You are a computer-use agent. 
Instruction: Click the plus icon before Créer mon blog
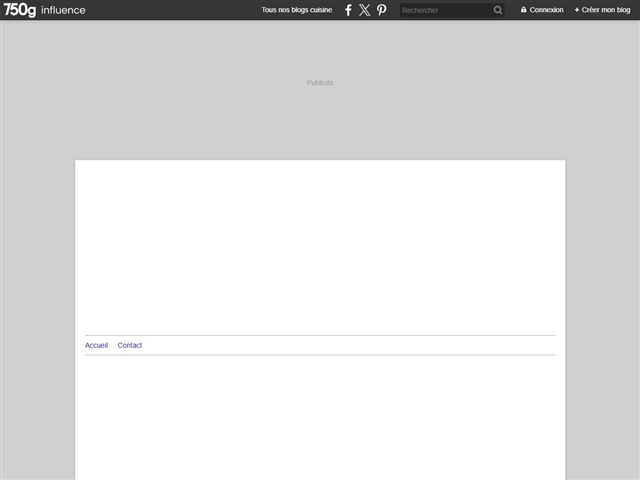[x=577, y=10]
